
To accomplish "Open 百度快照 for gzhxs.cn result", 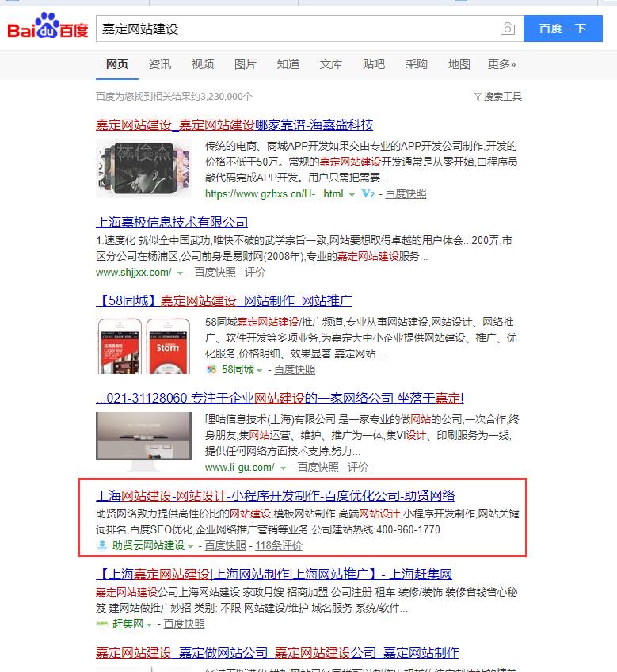I will [x=406, y=193].
